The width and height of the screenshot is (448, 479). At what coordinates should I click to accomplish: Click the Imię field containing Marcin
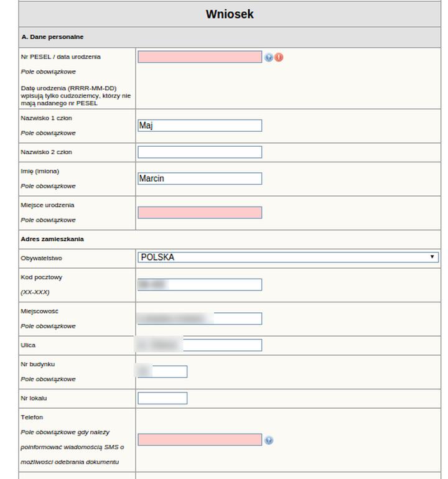[200, 179]
